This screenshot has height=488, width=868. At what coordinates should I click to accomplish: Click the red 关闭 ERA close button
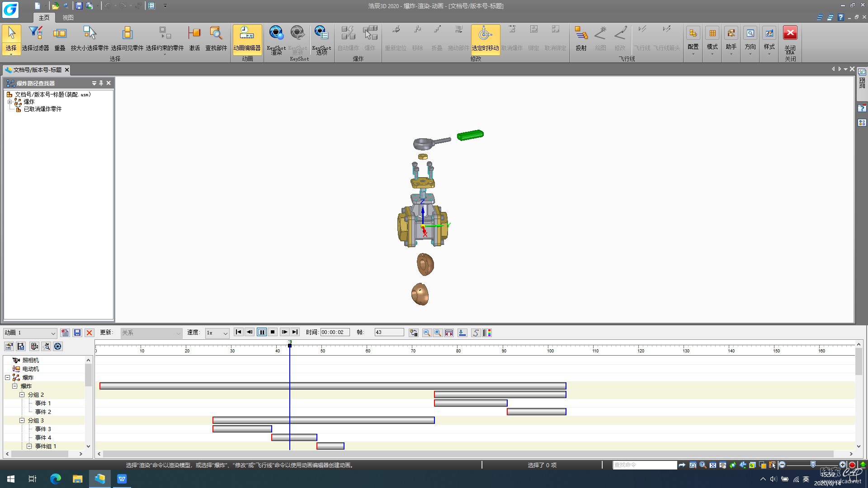point(790,39)
